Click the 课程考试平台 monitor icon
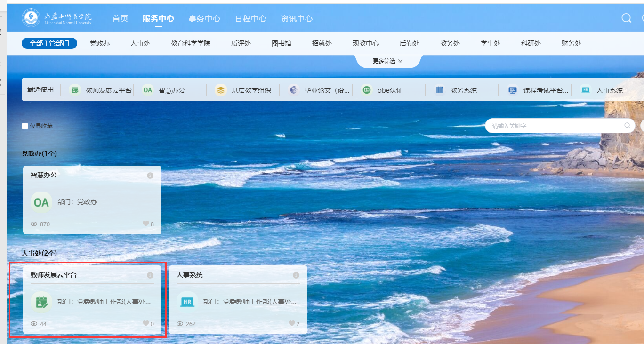The image size is (644, 344). [513, 90]
